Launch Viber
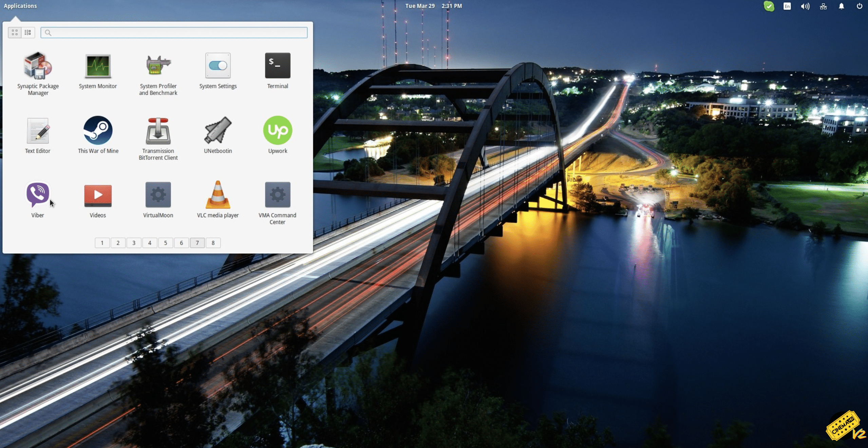The image size is (868, 448). coord(38,200)
